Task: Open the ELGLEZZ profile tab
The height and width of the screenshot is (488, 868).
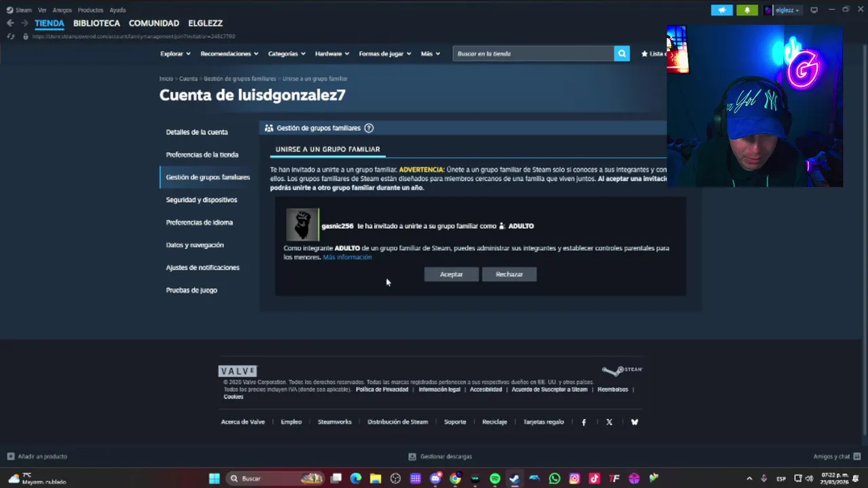Action: tap(205, 23)
